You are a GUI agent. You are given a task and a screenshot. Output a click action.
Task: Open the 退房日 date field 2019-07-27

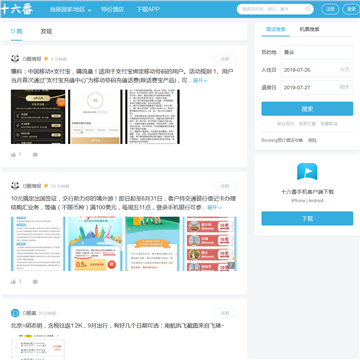pos(316,87)
